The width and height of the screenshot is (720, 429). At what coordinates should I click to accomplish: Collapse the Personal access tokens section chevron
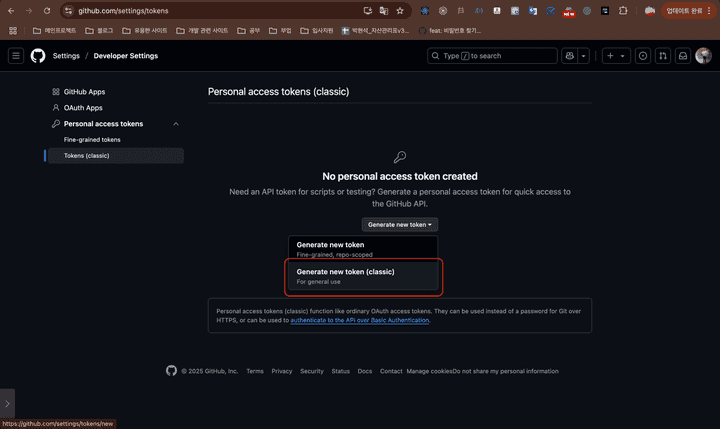pyautogui.click(x=176, y=124)
